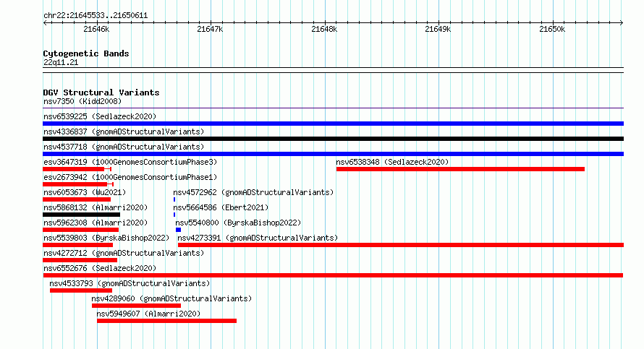Image resolution: width=644 pixels, height=349 pixels.
Task: Open nsv4289060 gnomAD variant label
Action: point(171,298)
